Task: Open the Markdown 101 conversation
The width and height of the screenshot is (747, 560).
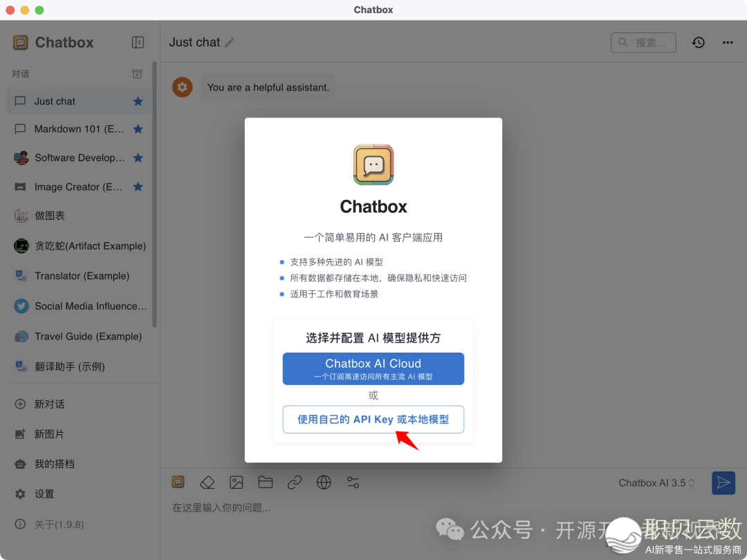Action: (79, 129)
